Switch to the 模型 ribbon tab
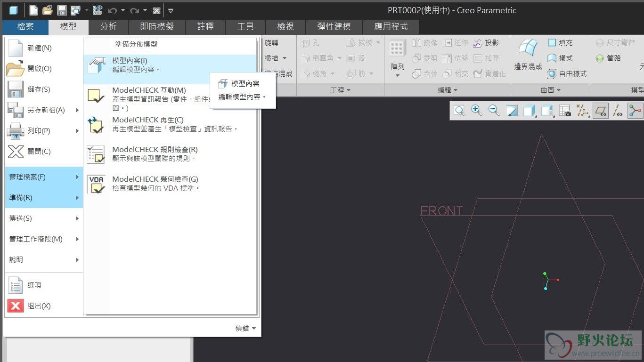 (68, 27)
